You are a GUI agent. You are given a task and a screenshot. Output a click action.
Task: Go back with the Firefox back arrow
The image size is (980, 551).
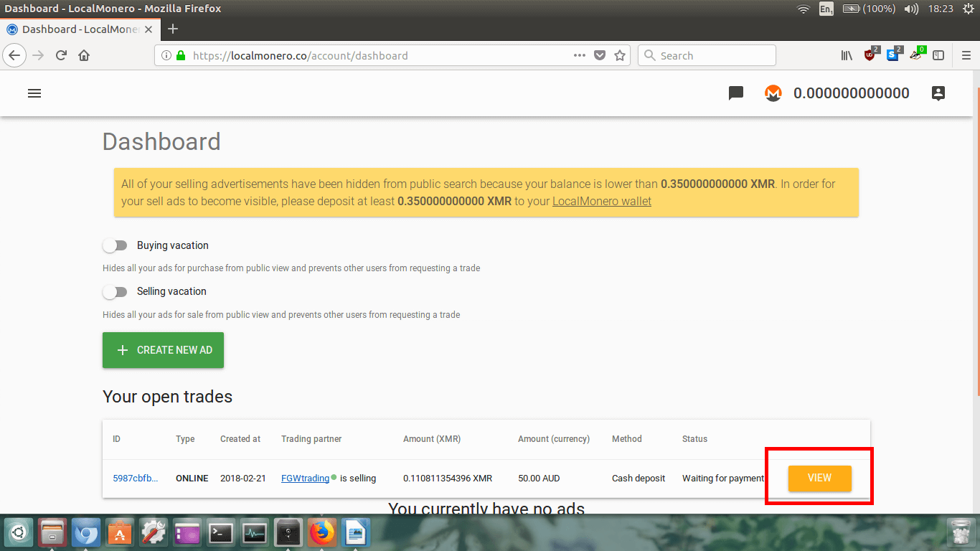15,55
